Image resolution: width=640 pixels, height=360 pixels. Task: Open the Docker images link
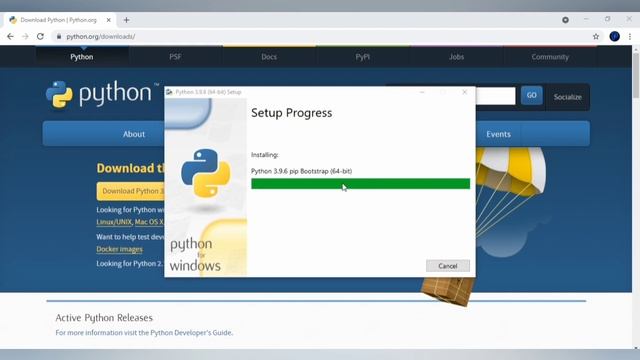120,249
